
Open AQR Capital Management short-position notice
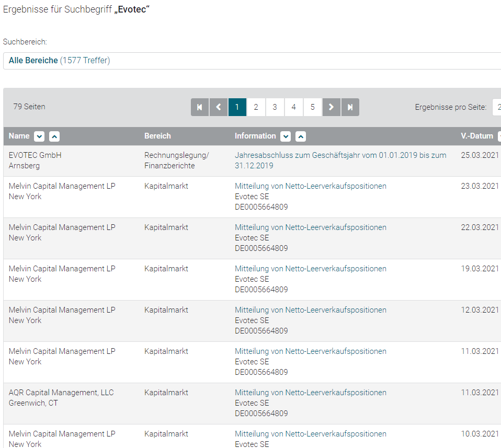(x=310, y=393)
